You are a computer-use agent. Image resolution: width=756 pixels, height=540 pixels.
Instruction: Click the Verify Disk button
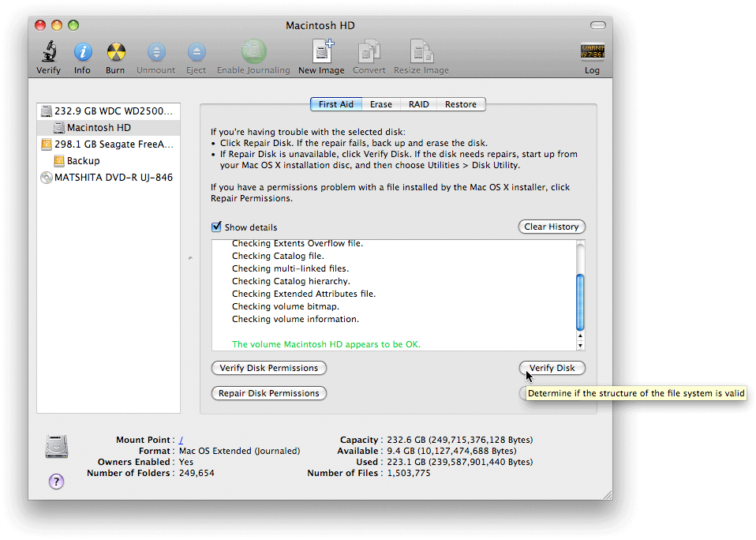coord(552,367)
